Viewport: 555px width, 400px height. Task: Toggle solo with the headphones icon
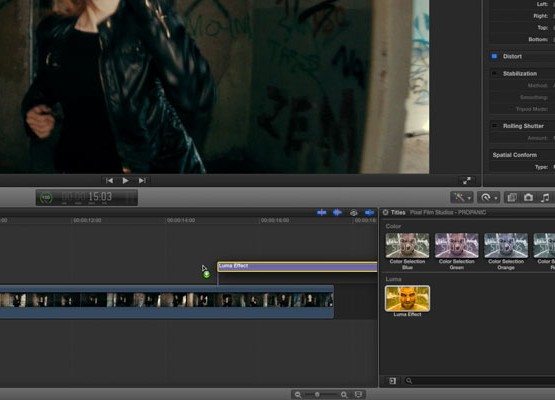click(353, 213)
